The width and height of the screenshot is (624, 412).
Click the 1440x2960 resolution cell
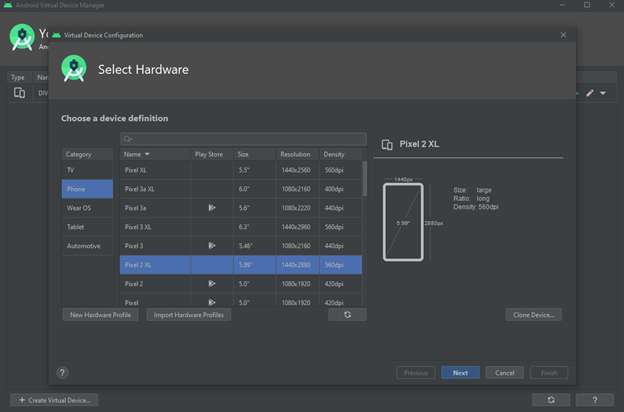[296, 227]
